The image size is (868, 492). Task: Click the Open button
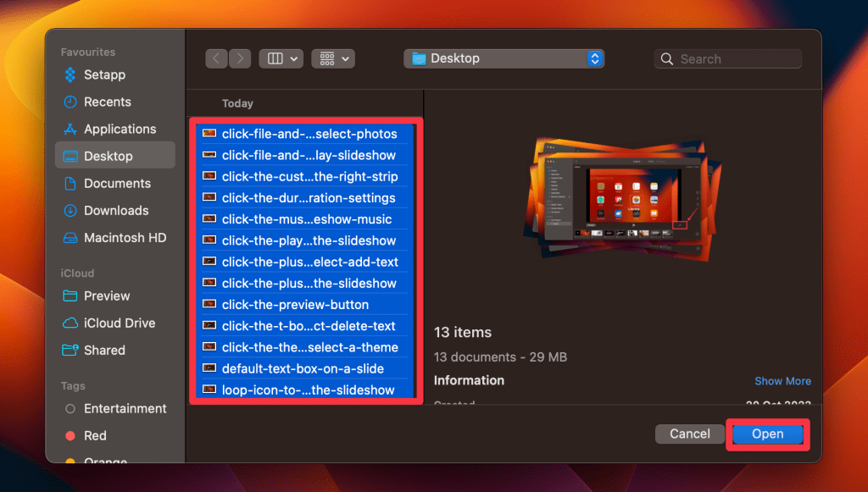(x=767, y=434)
